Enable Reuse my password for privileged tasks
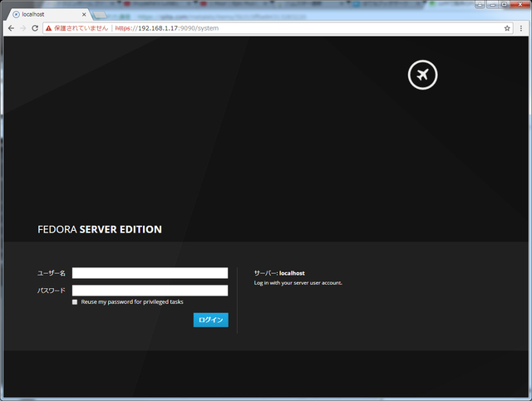The image size is (532, 401). point(75,302)
